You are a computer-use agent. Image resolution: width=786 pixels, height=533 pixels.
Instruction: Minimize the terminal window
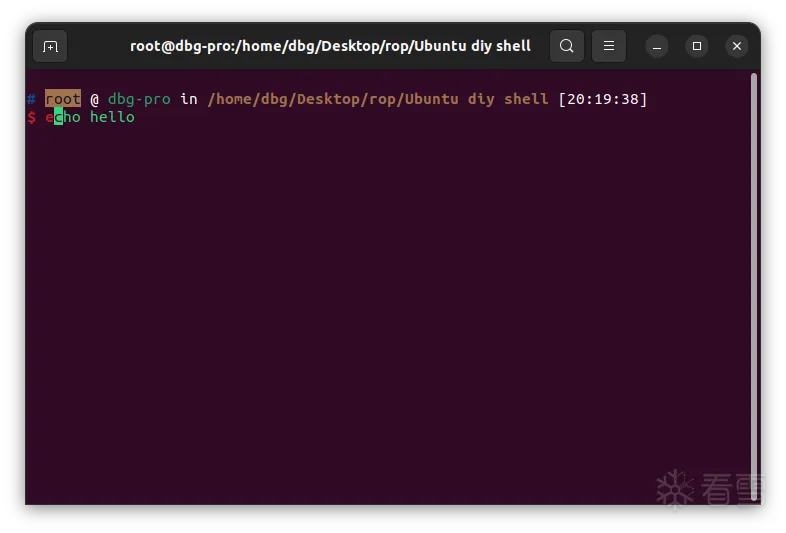(657, 46)
